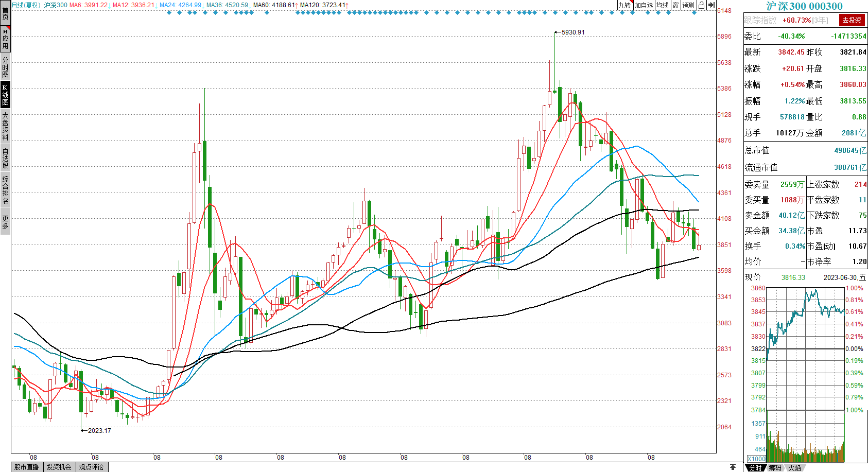Expand the 应用 sidebar panel

(5, 39)
